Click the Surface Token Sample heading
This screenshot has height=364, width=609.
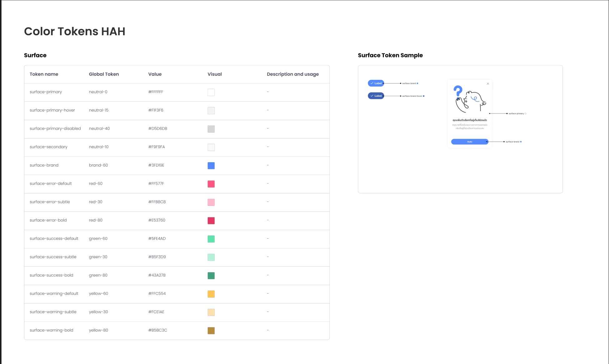(390, 55)
